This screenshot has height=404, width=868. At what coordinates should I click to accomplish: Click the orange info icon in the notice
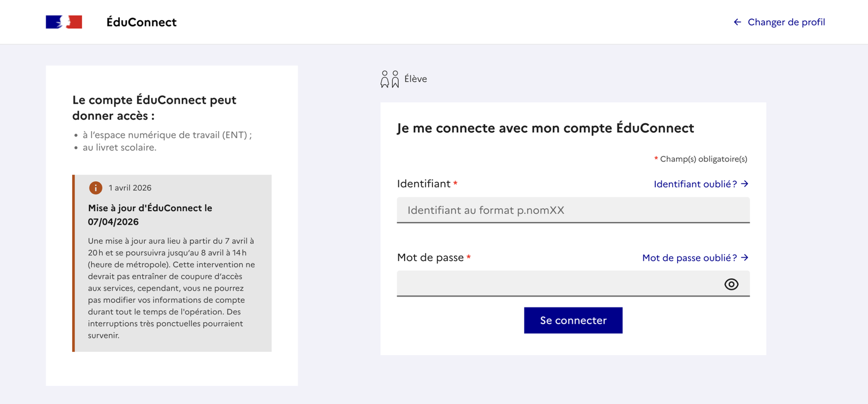click(95, 188)
